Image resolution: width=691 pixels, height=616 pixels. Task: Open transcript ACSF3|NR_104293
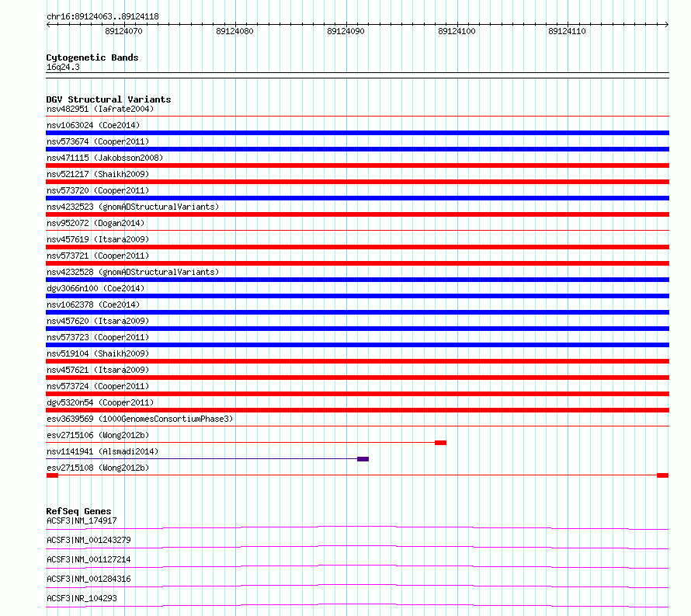click(x=82, y=598)
